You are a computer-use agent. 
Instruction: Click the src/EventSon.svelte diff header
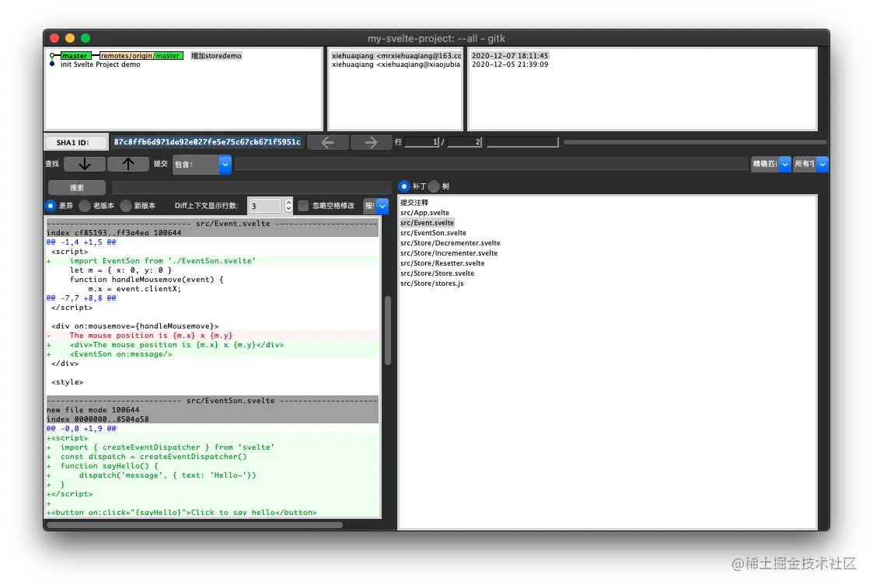[x=212, y=401]
